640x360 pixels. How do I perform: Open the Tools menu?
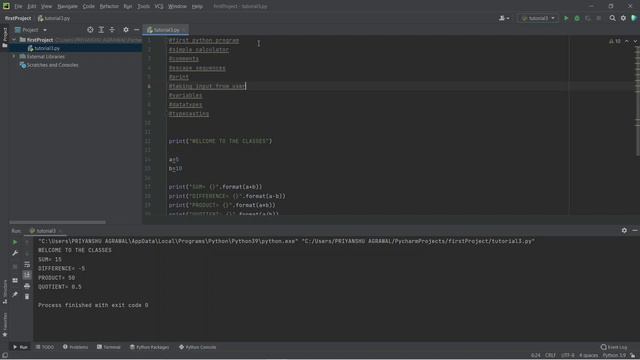pyautogui.click(x=143, y=7)
